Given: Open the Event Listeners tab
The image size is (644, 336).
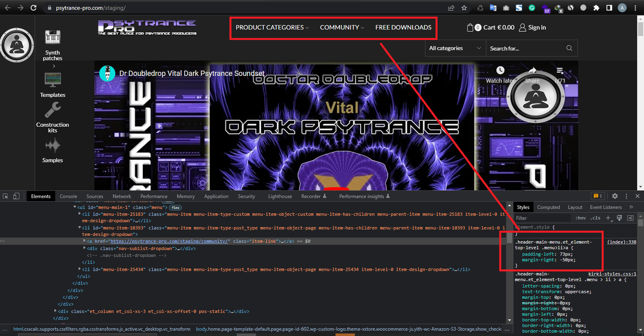Looking at the screenshot, I should point(606,207).
